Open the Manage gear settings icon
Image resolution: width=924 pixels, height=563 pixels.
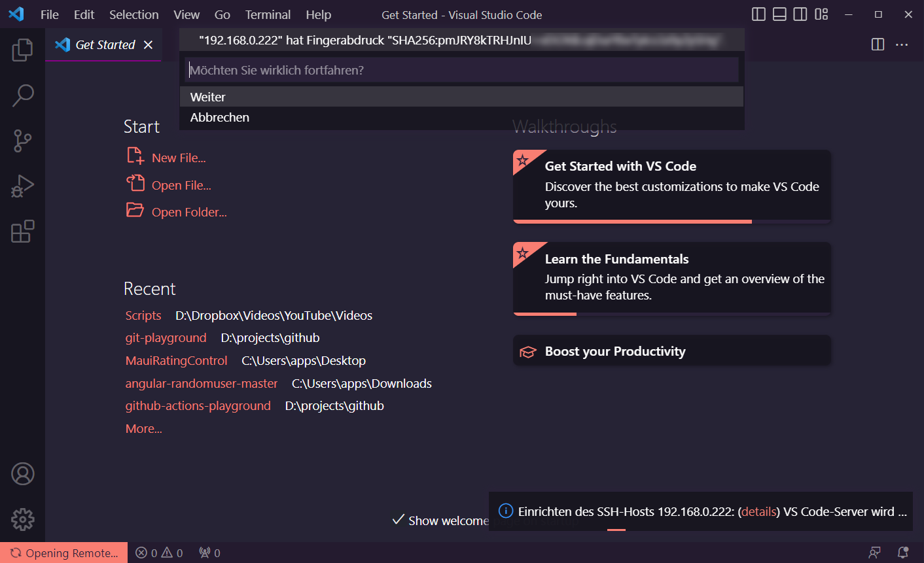[22, 520]
